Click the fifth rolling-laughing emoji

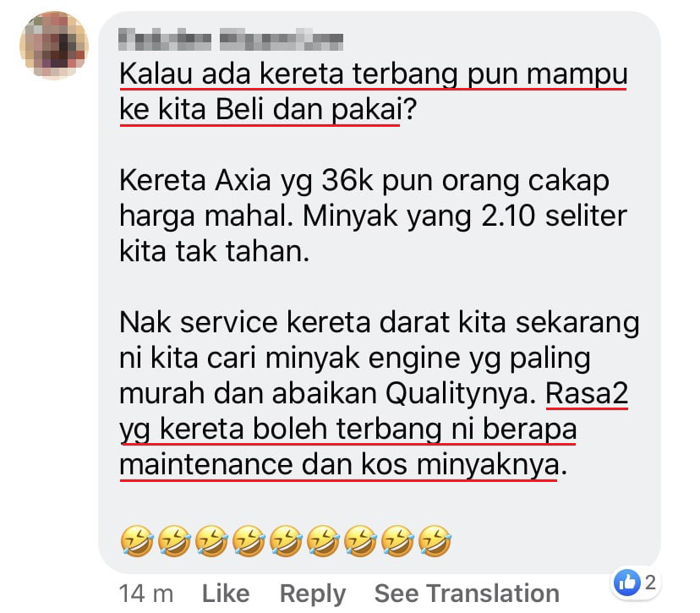(x=286, y=541)
